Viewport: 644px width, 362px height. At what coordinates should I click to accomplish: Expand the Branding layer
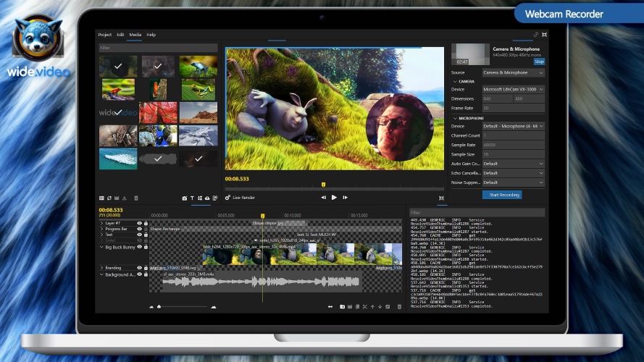coord(101,268)
